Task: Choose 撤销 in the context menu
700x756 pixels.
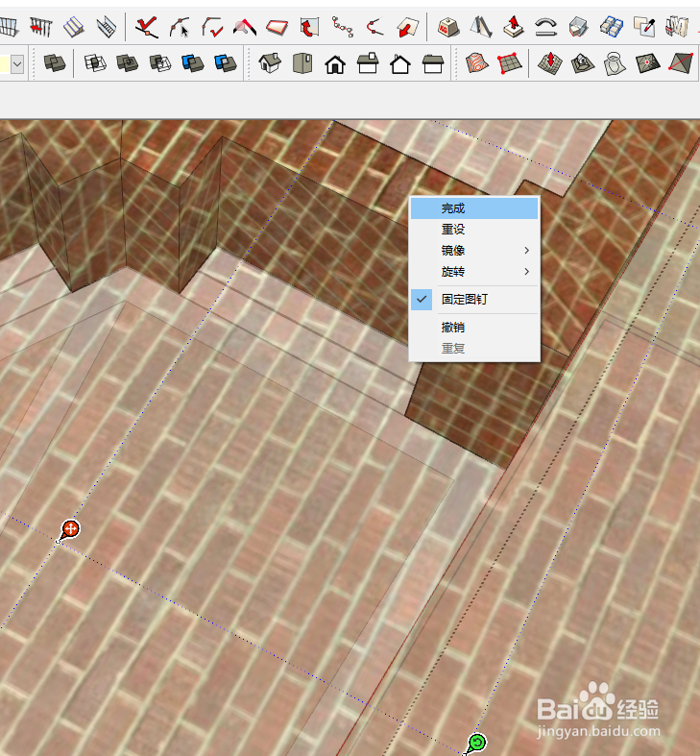Action: [x=474, y=328]
